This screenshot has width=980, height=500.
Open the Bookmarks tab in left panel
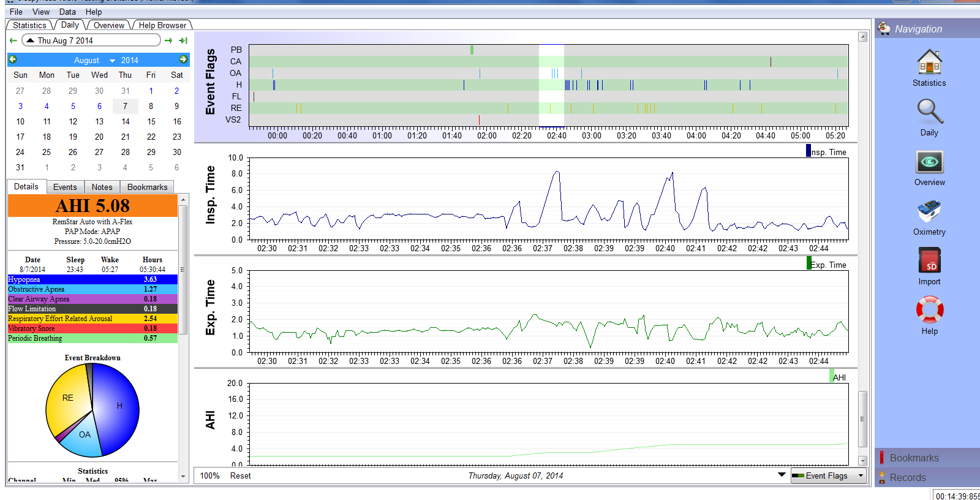click(x=147, y=187)
